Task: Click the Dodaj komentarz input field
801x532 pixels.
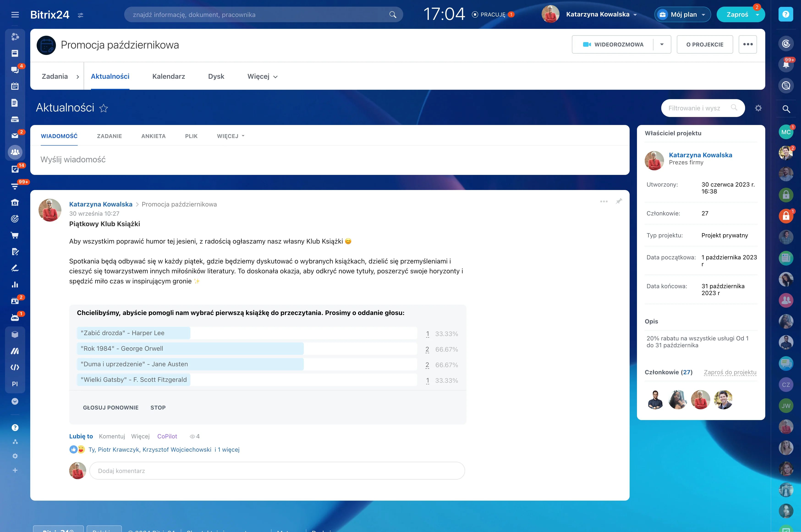Action: [x=277, y=471]
